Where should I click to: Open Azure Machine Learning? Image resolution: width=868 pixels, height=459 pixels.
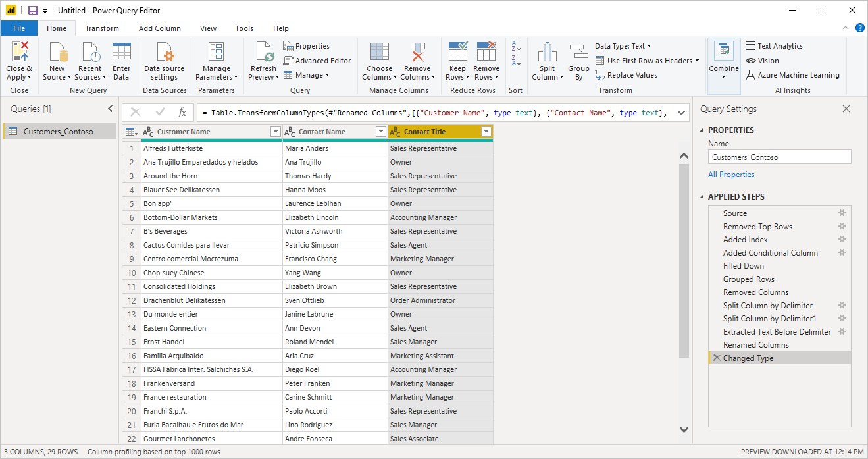click(792, 75)
